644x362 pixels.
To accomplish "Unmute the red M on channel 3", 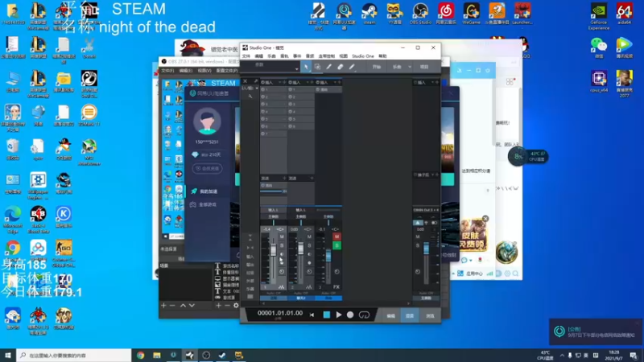I will pos(336,237).
